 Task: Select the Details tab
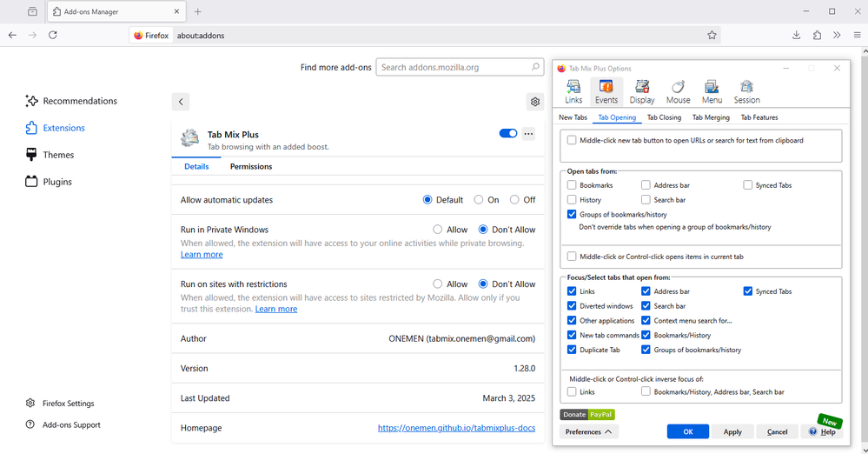tap(196, 166)
